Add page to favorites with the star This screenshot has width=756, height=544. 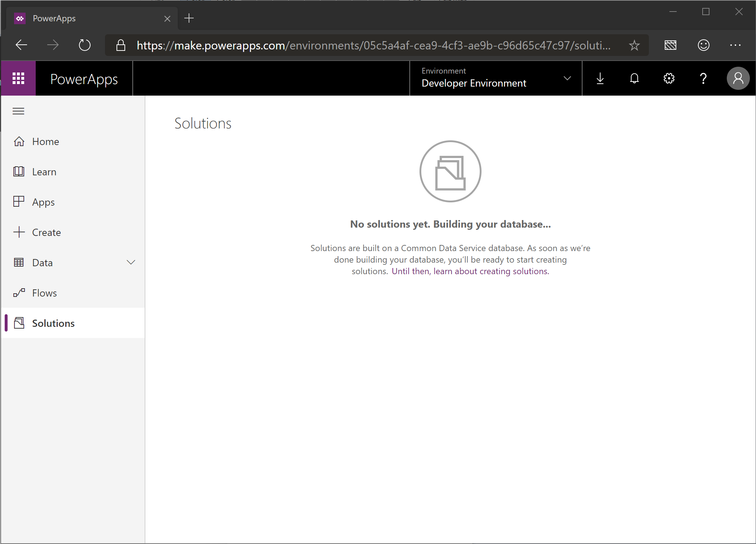point(634,45)
